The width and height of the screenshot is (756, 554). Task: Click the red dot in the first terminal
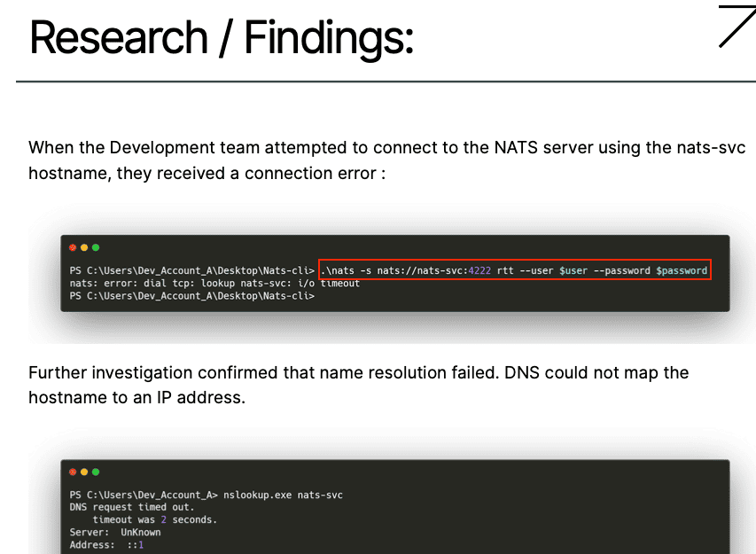pos(73,247)
